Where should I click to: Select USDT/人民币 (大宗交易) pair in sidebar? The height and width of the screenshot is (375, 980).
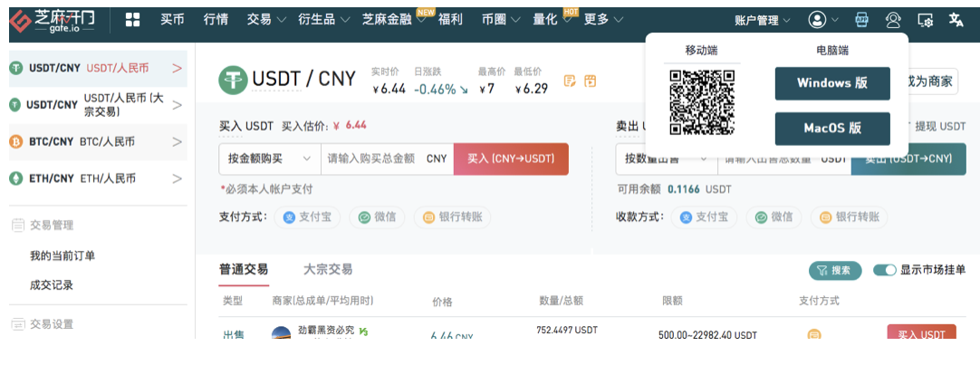click(98, 105)
